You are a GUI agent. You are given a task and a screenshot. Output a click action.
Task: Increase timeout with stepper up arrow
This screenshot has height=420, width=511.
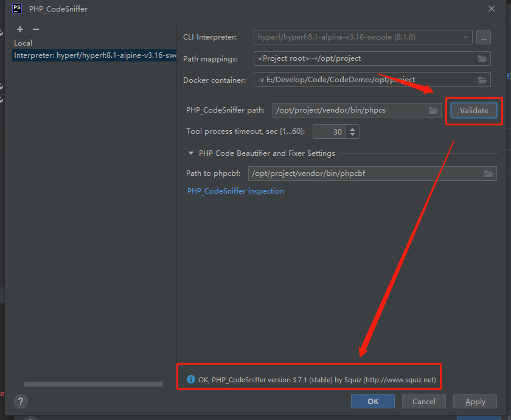pyautogui.click(x=352, y=129)
